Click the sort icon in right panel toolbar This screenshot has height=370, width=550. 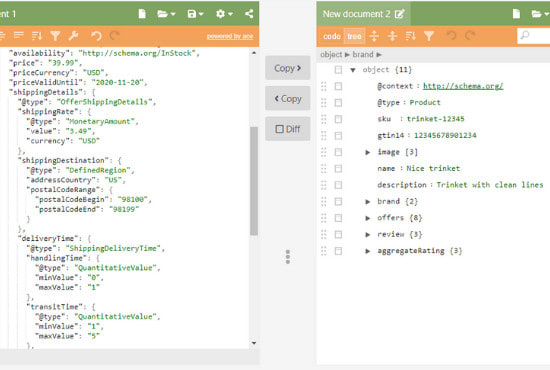[x=410, y=35]
